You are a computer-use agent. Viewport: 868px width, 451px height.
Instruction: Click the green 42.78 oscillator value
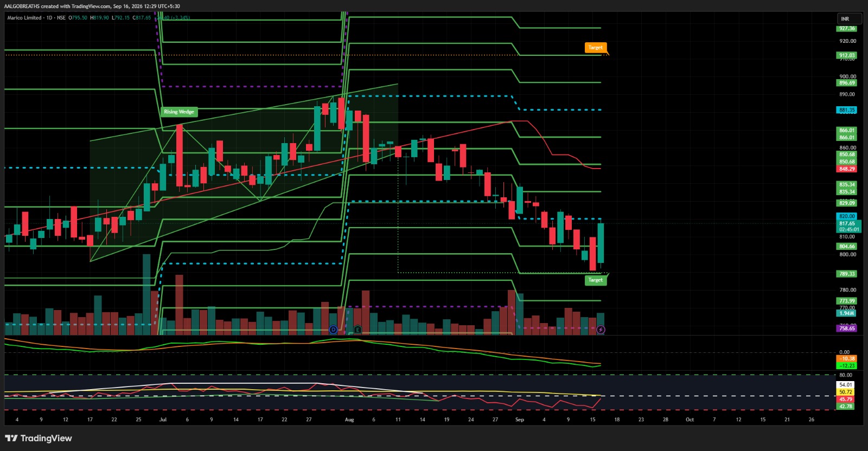pos(846,407)
